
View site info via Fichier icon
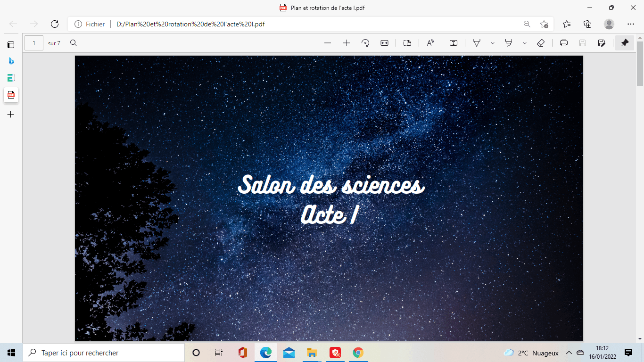point(90,24)
